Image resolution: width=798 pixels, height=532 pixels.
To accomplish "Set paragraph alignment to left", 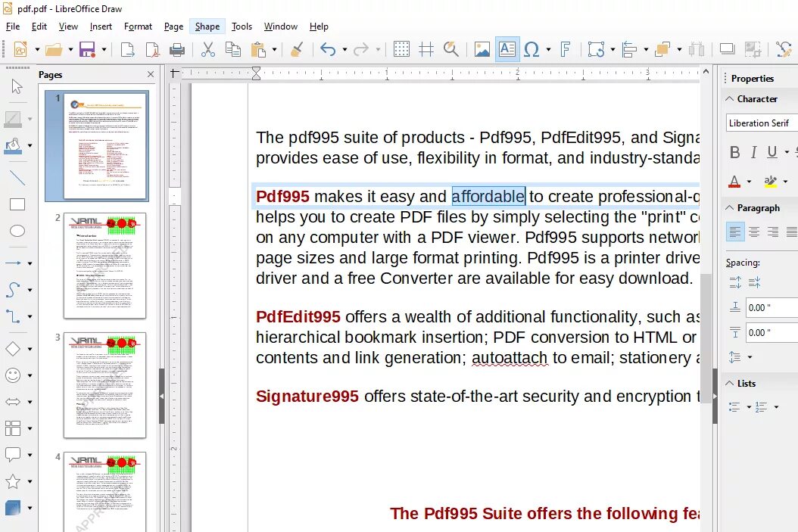I will (735, 232).
